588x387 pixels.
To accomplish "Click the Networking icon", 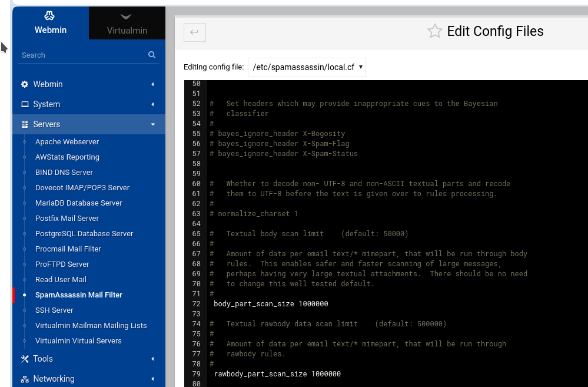I will tap(25, 379).
